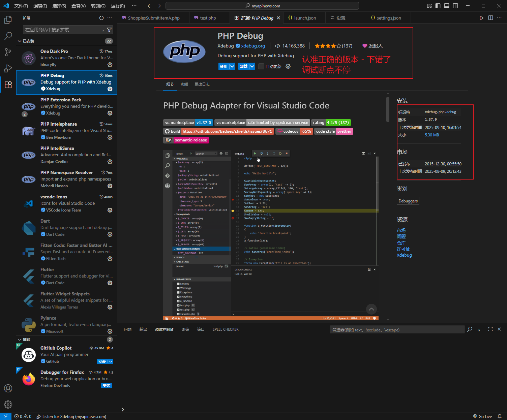Enable 自动更新 for PHP Debug

pos(261,66)
